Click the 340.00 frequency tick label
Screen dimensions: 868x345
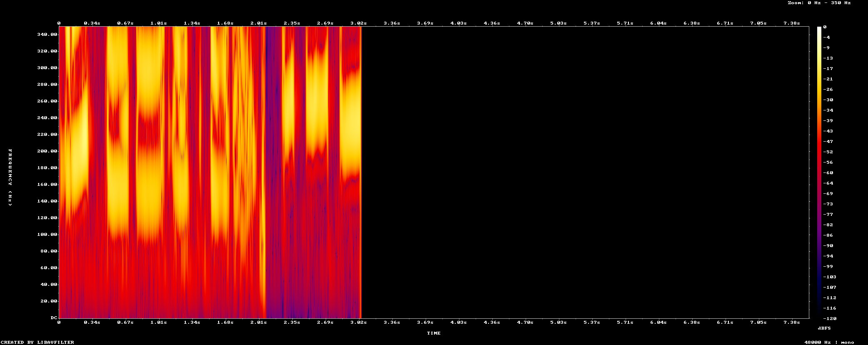(47, 35)
